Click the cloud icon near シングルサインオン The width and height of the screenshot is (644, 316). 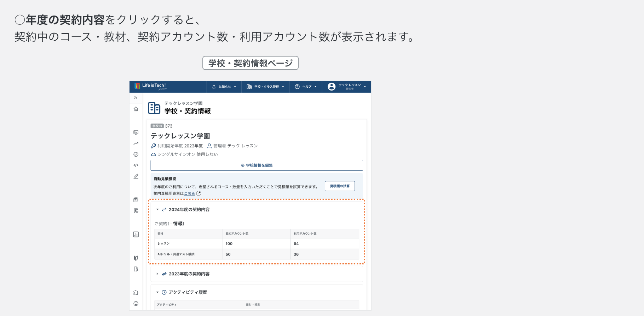[153, 154]
